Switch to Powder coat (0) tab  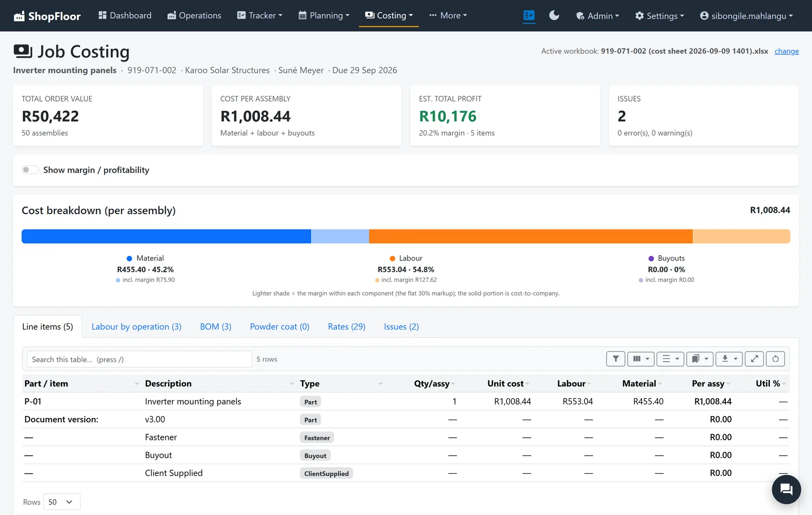pos(280,327)
